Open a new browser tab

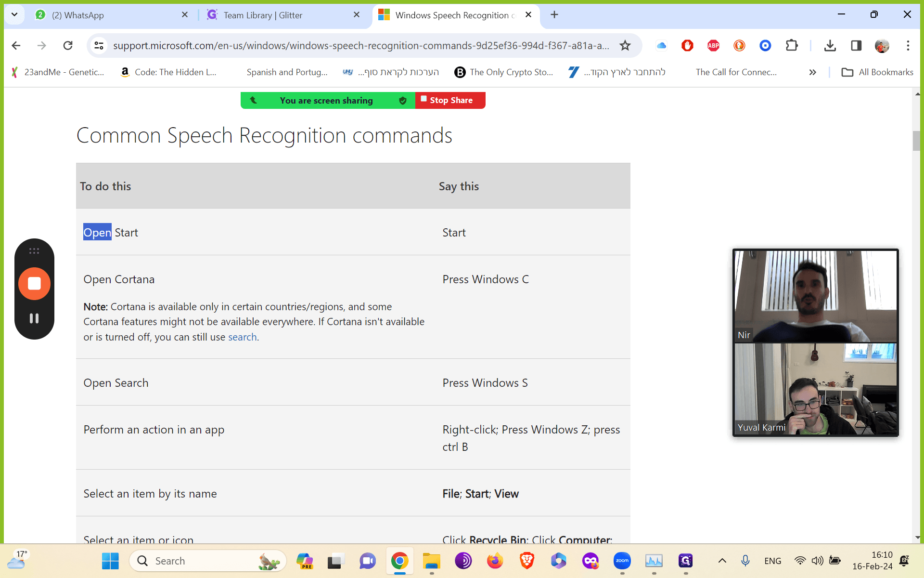click(554, 15)
